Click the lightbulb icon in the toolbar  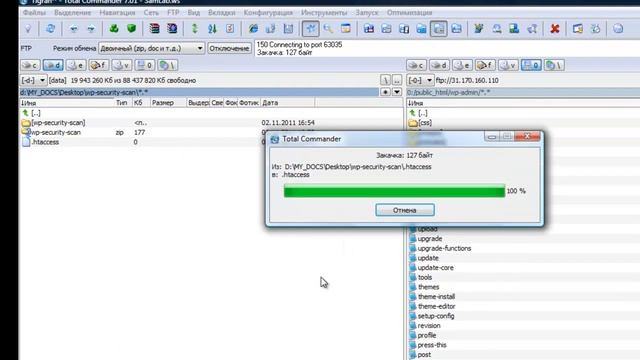point(28,29)
